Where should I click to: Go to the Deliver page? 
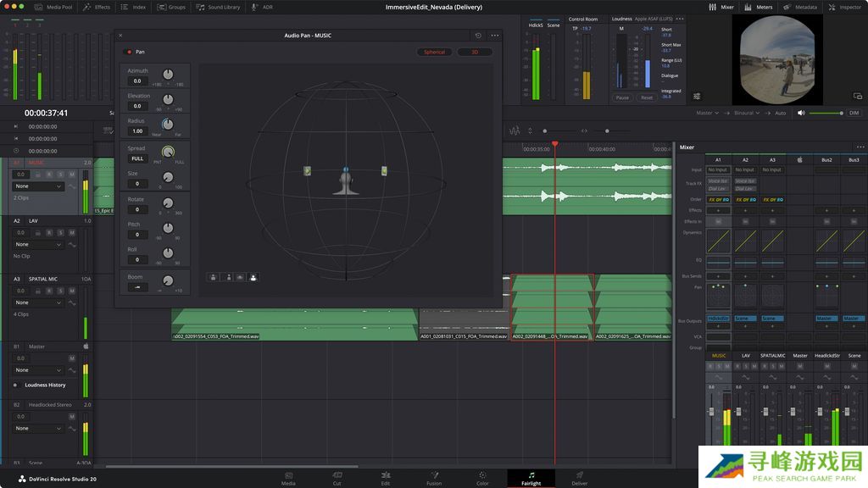[x=579, y=479]
